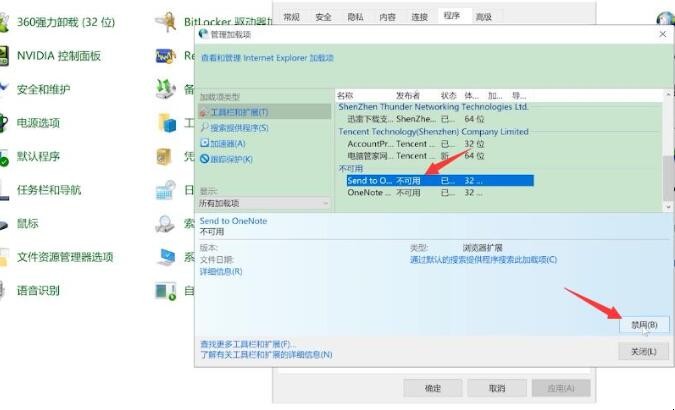Select 工具栏和扩展(T) add-on type
The width and height of the screenshot is (675, 410).
[x=264, y=112]
